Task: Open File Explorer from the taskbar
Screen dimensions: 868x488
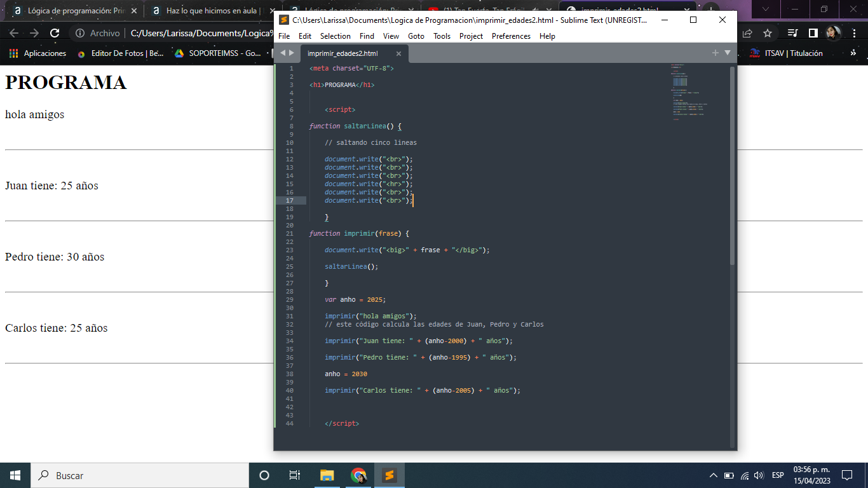Action: 327,475
